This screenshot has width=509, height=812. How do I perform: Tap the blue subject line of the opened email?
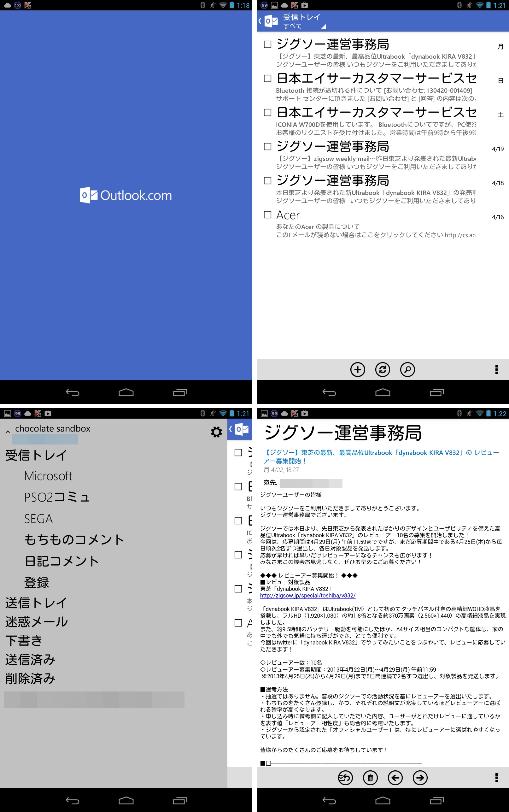[x=381, y=457]
